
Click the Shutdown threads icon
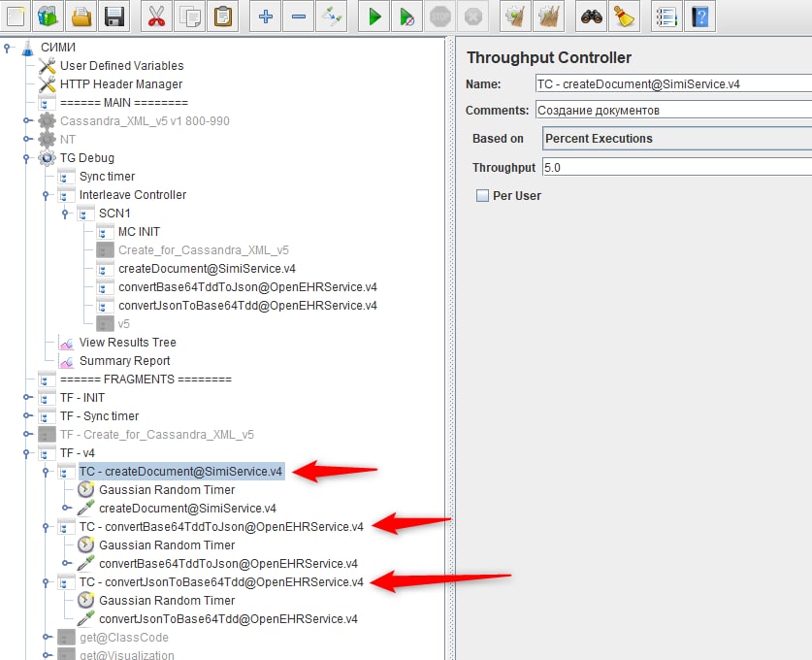[472, 16]
